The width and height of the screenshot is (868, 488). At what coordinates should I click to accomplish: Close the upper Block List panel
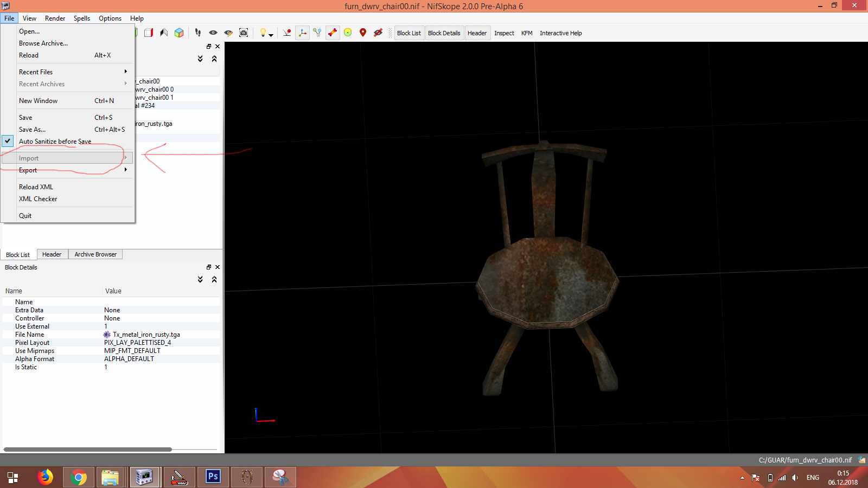(x=218, y=47)
